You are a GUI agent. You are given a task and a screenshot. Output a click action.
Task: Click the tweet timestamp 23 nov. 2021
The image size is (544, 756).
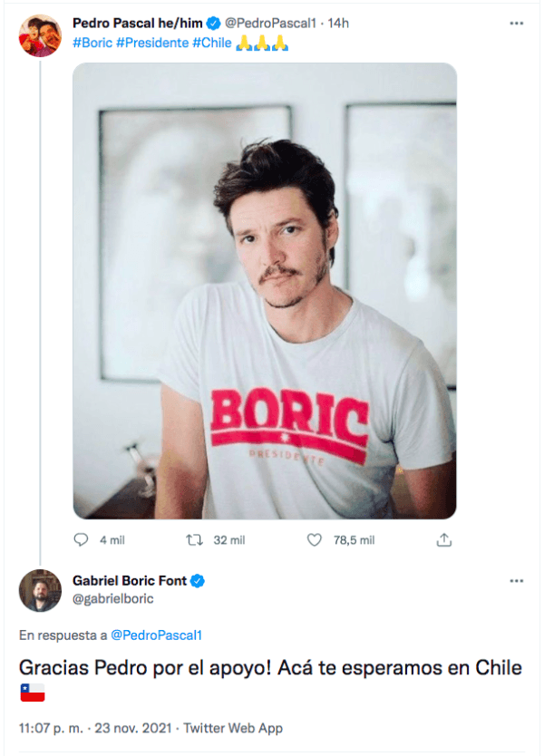click(112, 728)
